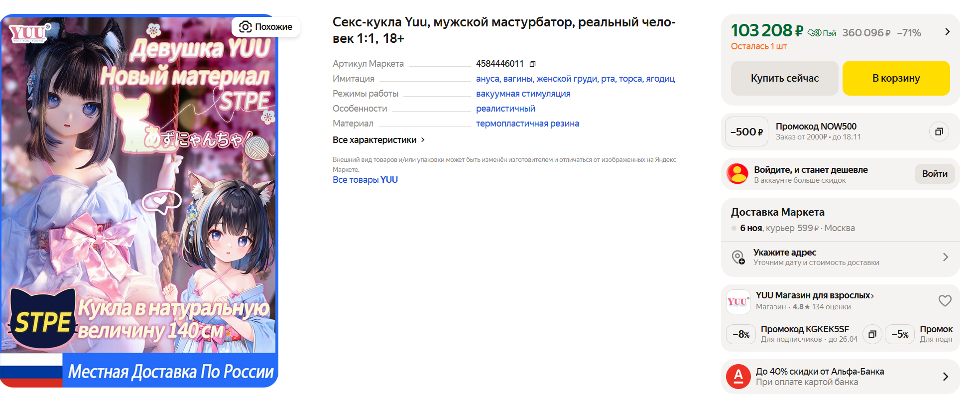Click Промокод KGKEK5SF label
The width and height of the screenshot is (980, 394).
pos(805,329)
